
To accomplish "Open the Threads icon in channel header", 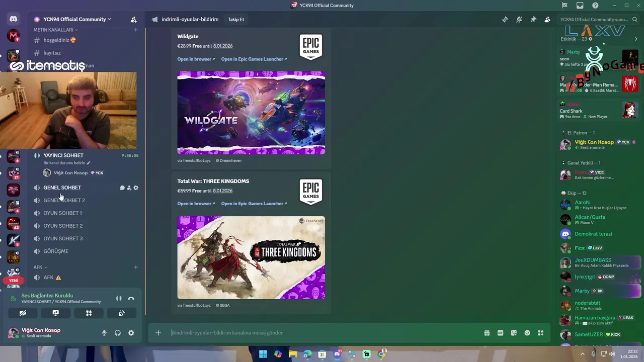I will point(505,20).
